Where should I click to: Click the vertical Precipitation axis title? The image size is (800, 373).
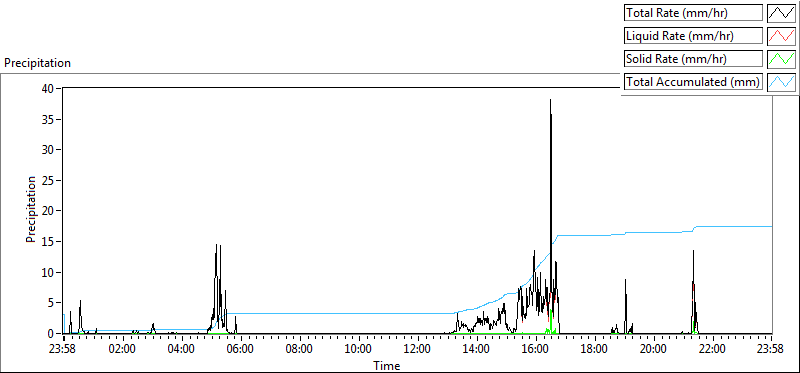(x=31, y=210)
